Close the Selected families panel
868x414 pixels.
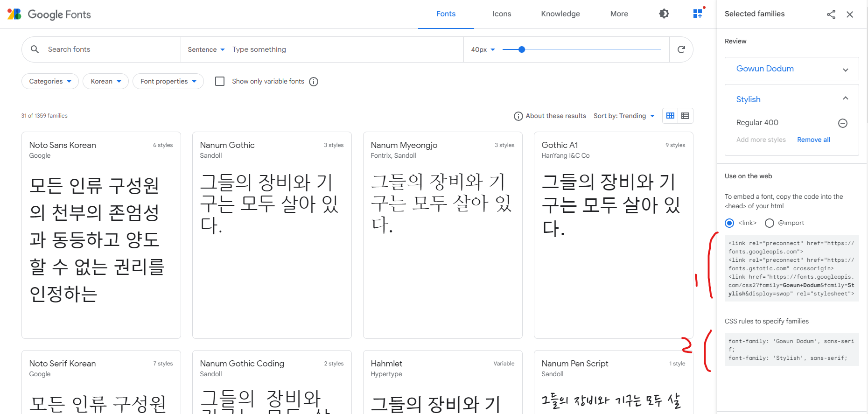coord(850,14)
